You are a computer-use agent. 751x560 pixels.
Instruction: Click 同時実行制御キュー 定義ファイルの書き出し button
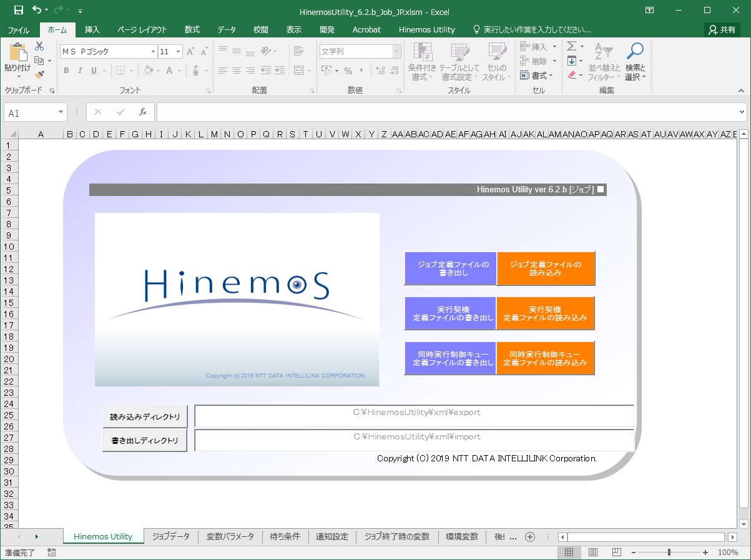(x=450, y=358)
